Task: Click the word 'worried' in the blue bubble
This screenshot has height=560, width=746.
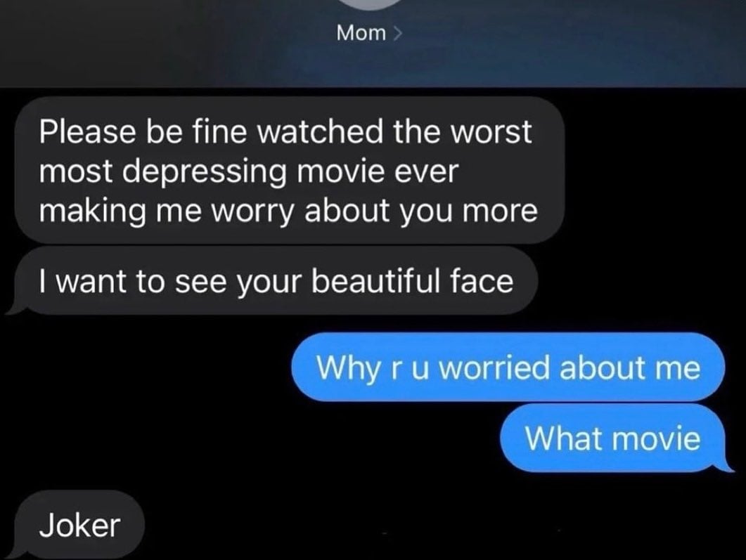Action: click(494, 367)
